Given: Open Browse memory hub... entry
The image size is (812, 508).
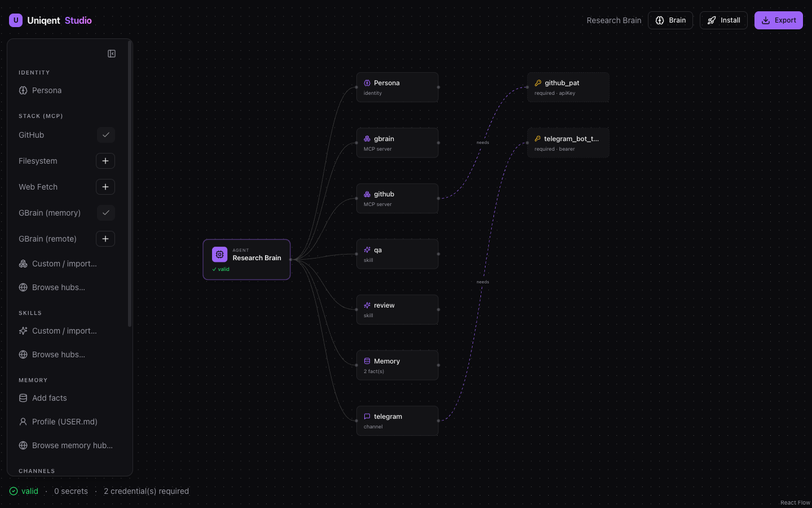Looking at the screenshot, I should pyautogui.click(x=67, y=445).
